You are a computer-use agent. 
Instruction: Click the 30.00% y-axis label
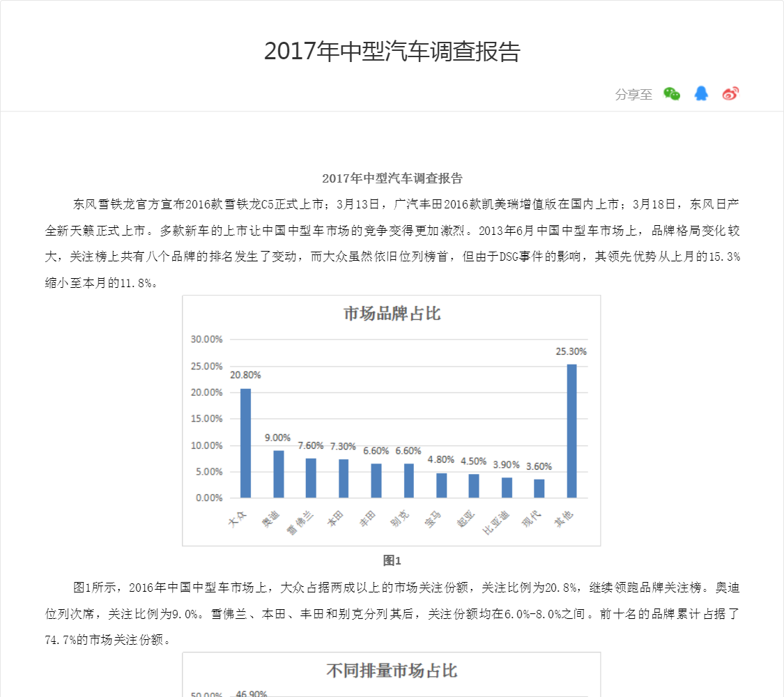(206, 339)
